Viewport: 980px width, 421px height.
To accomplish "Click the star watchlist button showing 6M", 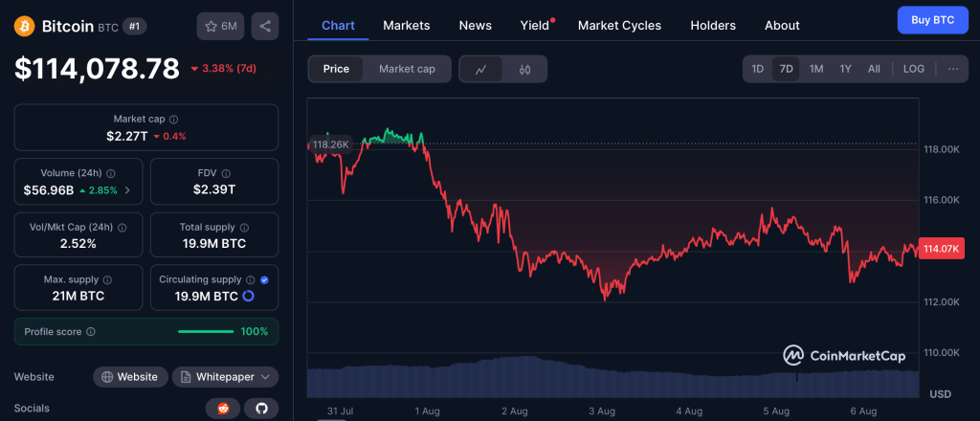I will (x=221, y=27).
